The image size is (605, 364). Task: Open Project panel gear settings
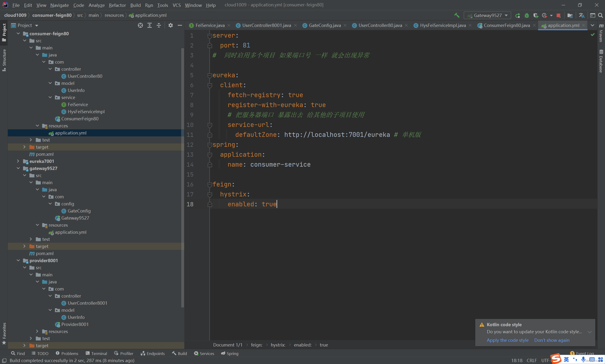coord(171,25)
